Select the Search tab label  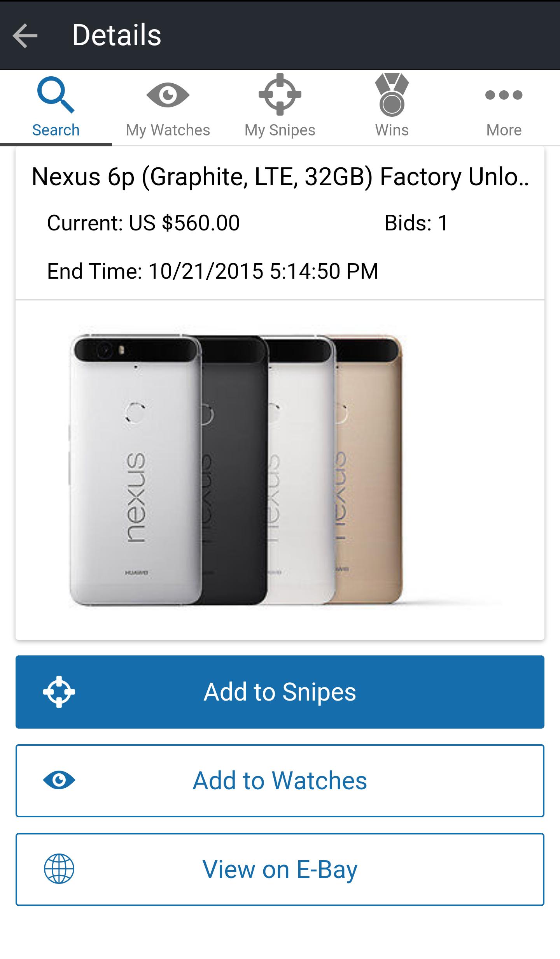(x=56, y=130)
